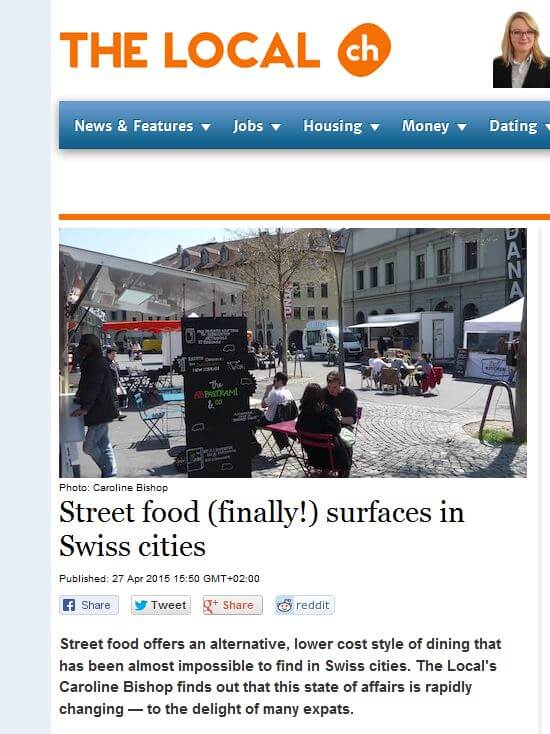This screenshot has width=550, height=734.
Task: Click the woman's portrait in header
Action: tap(521, 49)
